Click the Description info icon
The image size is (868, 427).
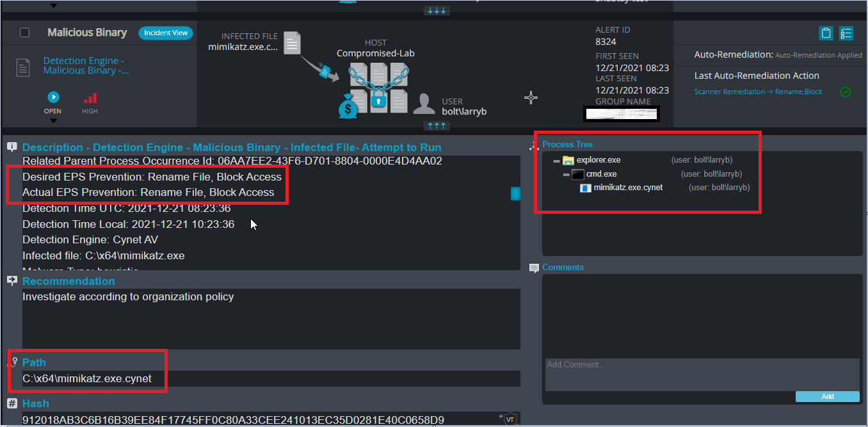tap(12, 147)
